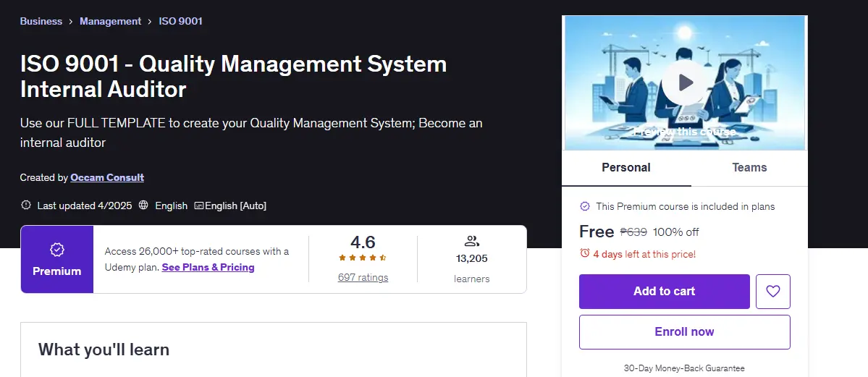This screenshot has width=868, height=377.
Task: Click the last updated alert icon
Action: pos(25,206)
